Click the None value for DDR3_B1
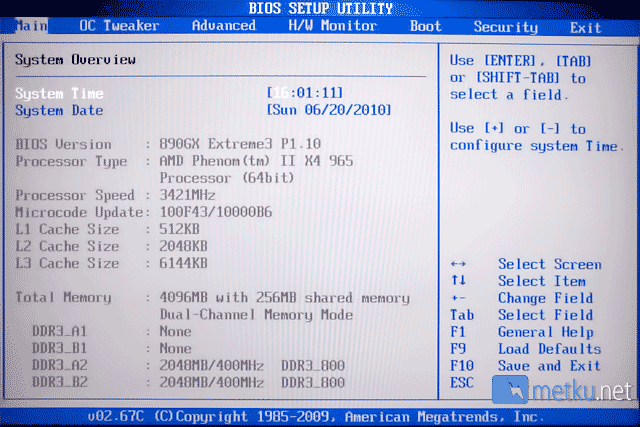Screen dimensions: 640x427 175,349
